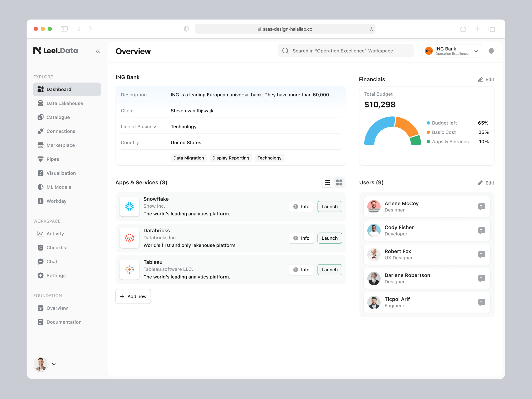Click the privacy shield icon

(186, 29)
